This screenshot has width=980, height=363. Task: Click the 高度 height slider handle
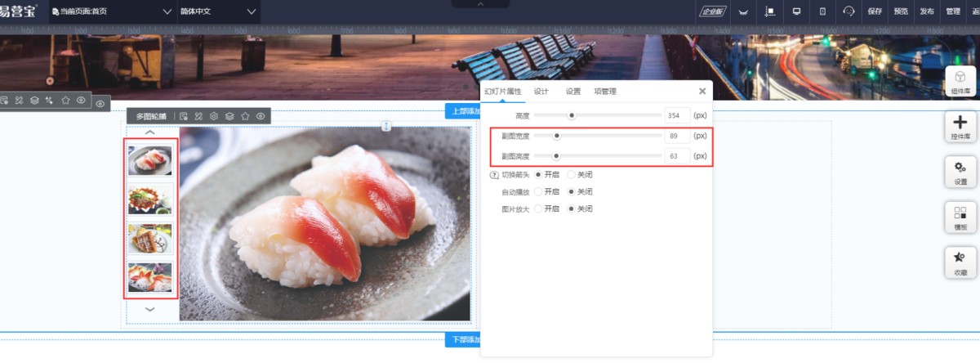(x=572, y=115)
